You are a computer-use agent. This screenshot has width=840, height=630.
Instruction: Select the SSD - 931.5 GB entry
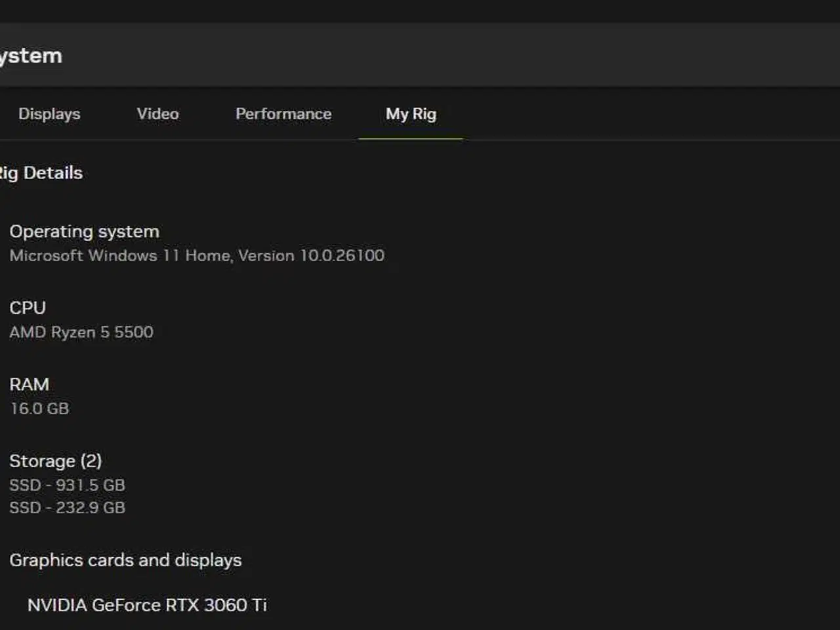pos(67,485)
